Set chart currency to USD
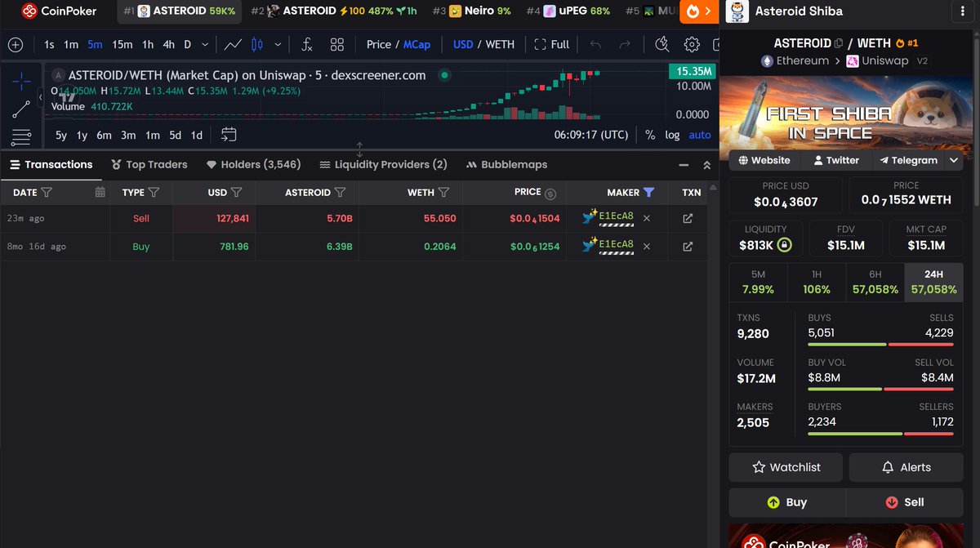Image resolution: width=980 pixels, height=548 pixels. pos(463,44)
